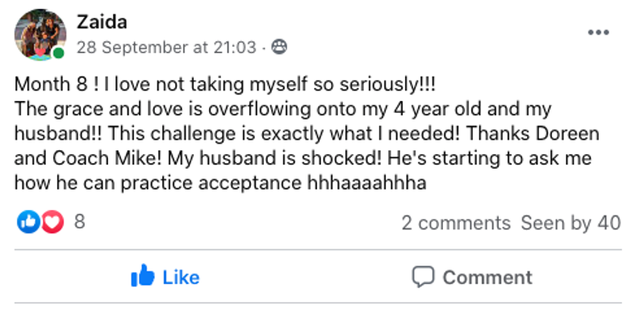Image resolution: width=644 pixels, height=310 pixels.
Task: Show who viewed via Seen by 40
Action: tap(571, 223)
